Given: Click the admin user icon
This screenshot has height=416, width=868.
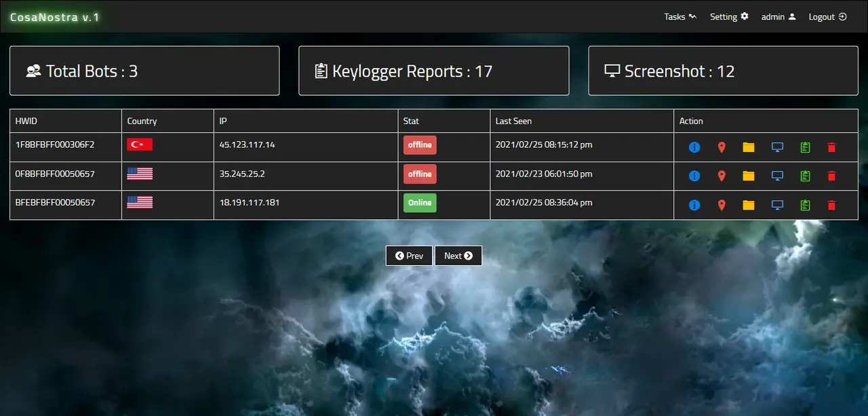Looking at the screenshot, I should coord(792,16).
